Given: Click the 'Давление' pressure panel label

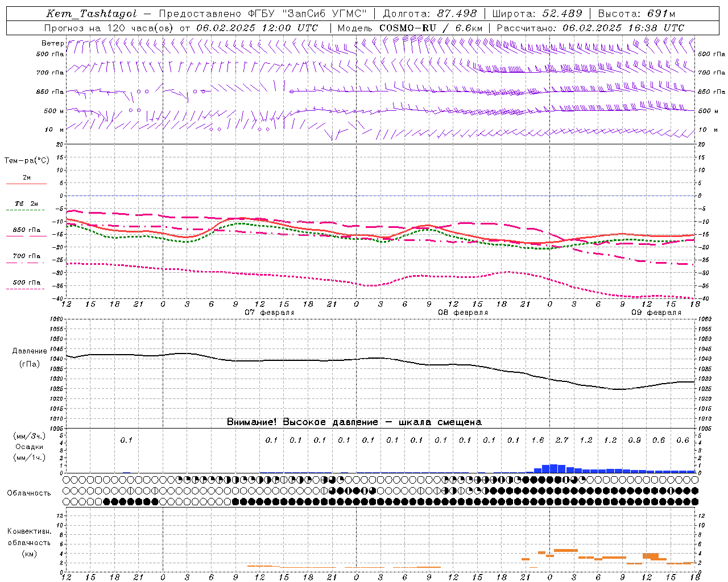Looking at the screenshot, I should [30, 351].
